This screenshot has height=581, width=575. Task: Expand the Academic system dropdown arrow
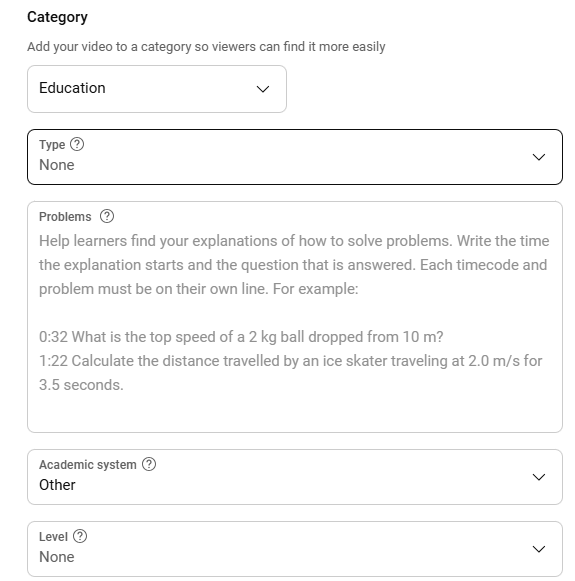(538, 477)
